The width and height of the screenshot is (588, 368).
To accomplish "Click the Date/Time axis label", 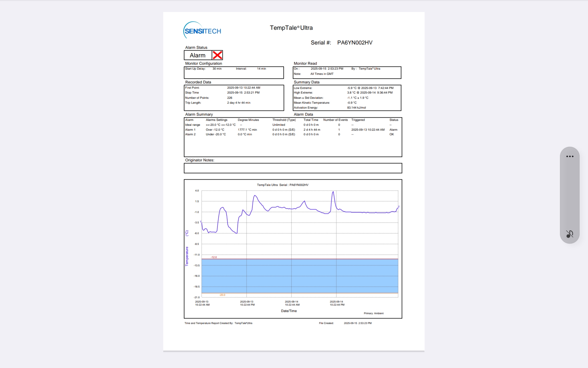I will coord(289,311).
